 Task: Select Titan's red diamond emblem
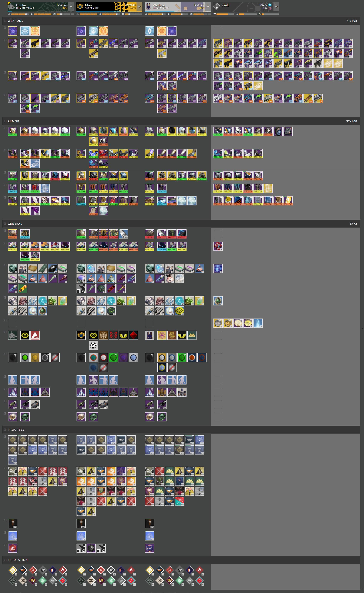click(x=133, y=335)
